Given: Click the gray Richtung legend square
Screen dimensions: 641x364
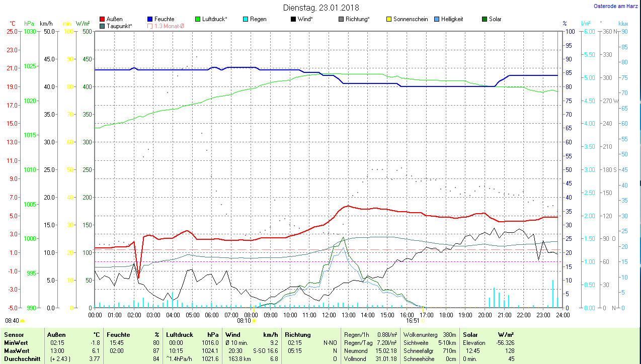Looking at the screenshot, I should [x=342, y=19].
